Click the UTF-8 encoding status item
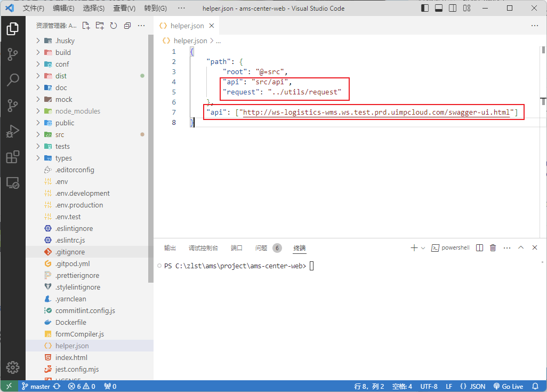The height and width of the screenshot is (392, 547). pyautogui.click(x=429, y=386)
